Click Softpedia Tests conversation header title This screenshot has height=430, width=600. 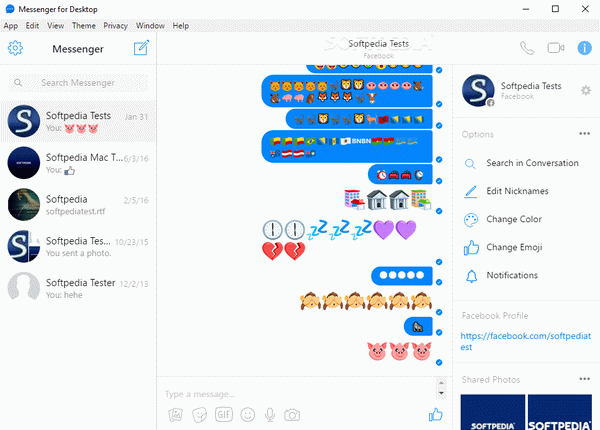pyautogui.click(x=378, y=44)
